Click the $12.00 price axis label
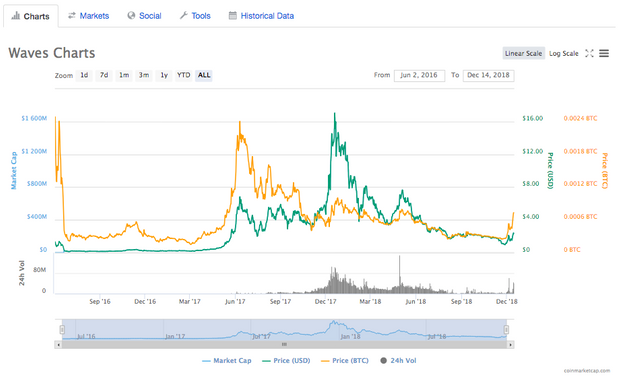 tap(533, 151)
